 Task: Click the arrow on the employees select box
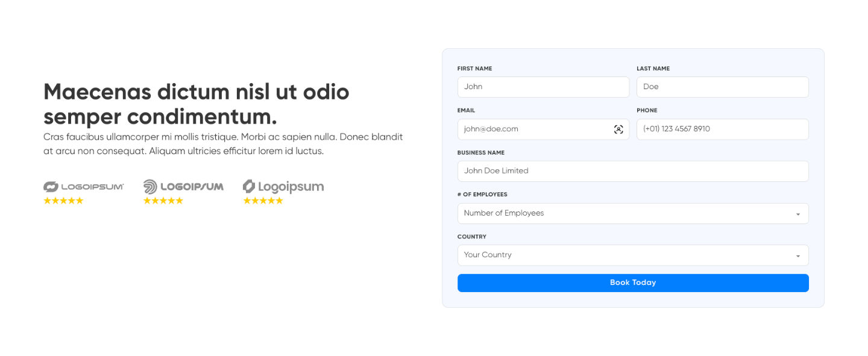[x=798, y=214]
